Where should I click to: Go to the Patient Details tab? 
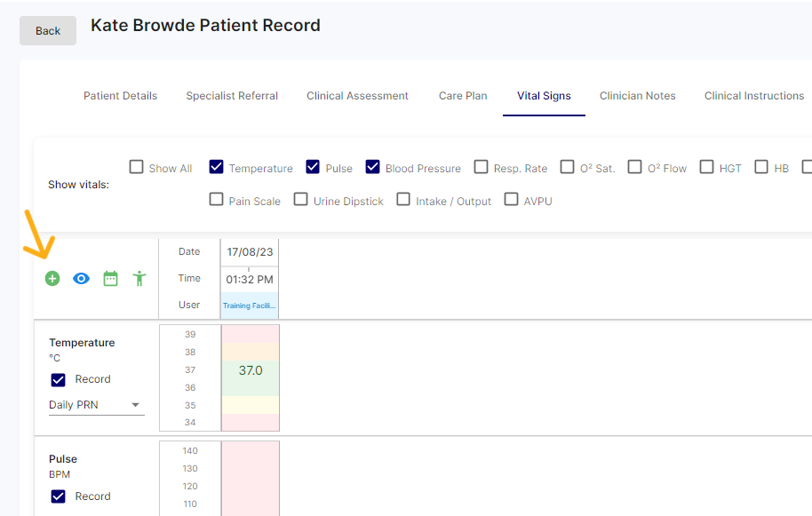[x=120, y=96]
